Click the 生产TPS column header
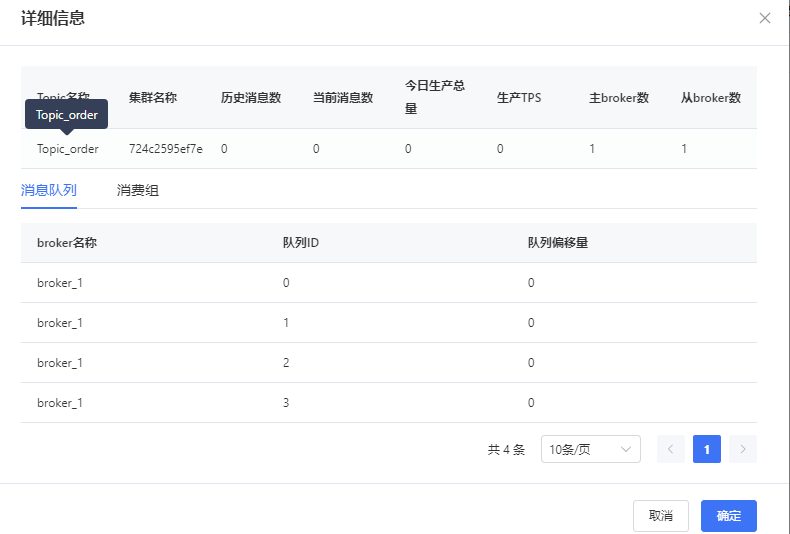Image resolution: width=790 pixels, height=534 pixels. (519, 98)
